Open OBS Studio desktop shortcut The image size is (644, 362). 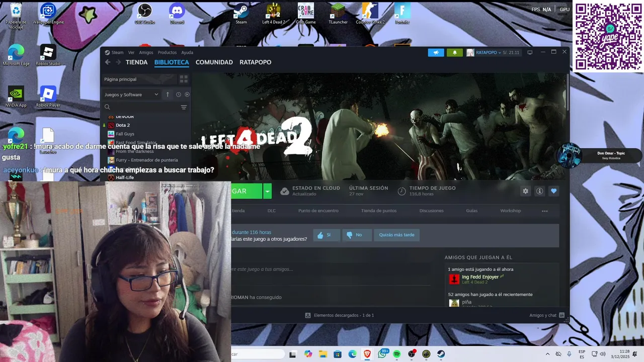coord(145,14)
